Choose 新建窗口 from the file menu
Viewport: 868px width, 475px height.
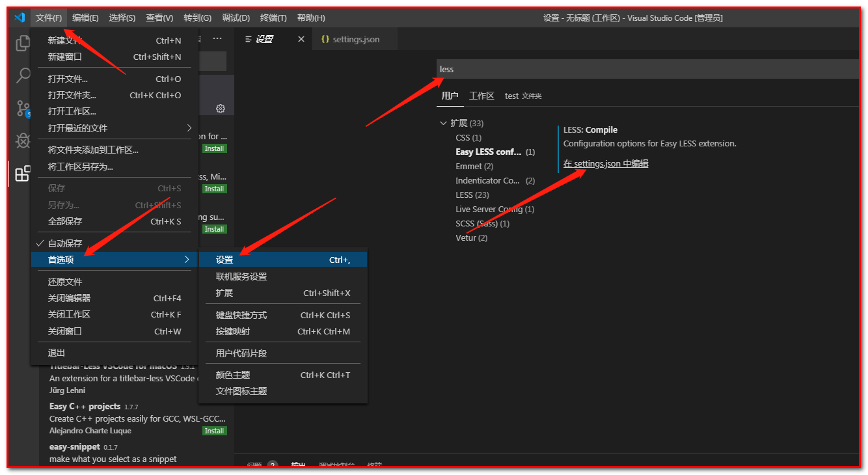pos(115,57)
